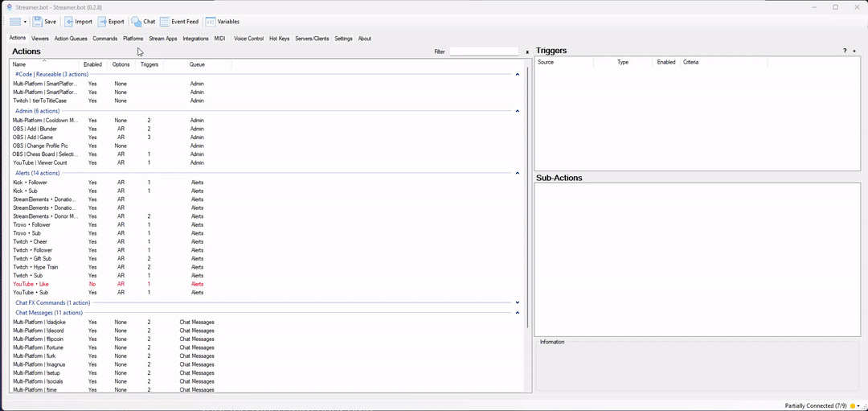Screen dimensions: 868x411
Task: Add a trigger with the plus icon
Action: coord(854,51)
